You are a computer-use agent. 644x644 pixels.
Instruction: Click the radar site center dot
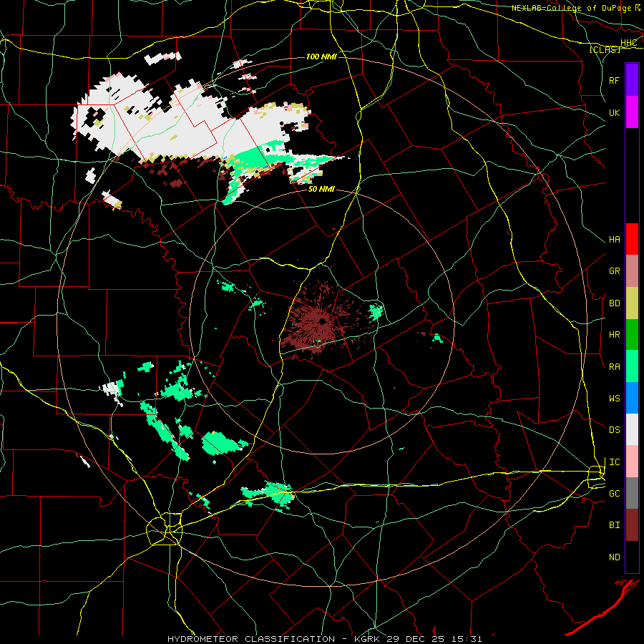point(323,321)
